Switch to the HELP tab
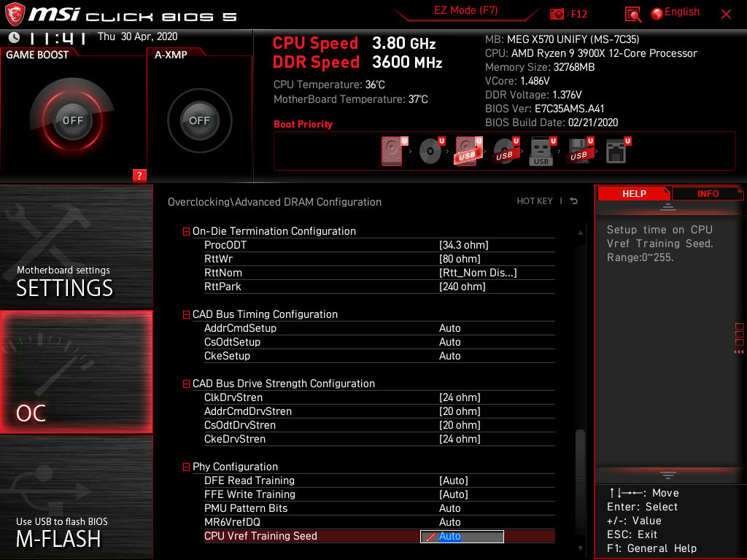The image size is (747, 560). pos(634,194)
